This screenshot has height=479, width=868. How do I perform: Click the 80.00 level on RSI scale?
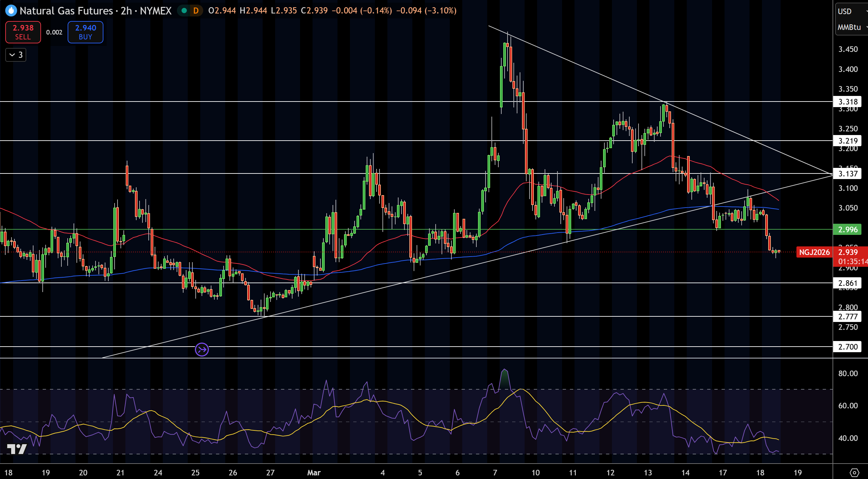[x=848, y=373]
